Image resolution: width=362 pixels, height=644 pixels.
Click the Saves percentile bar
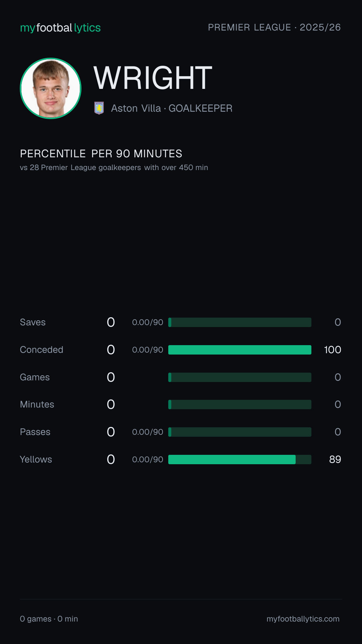pyautogui.click(x=240, y=322)
